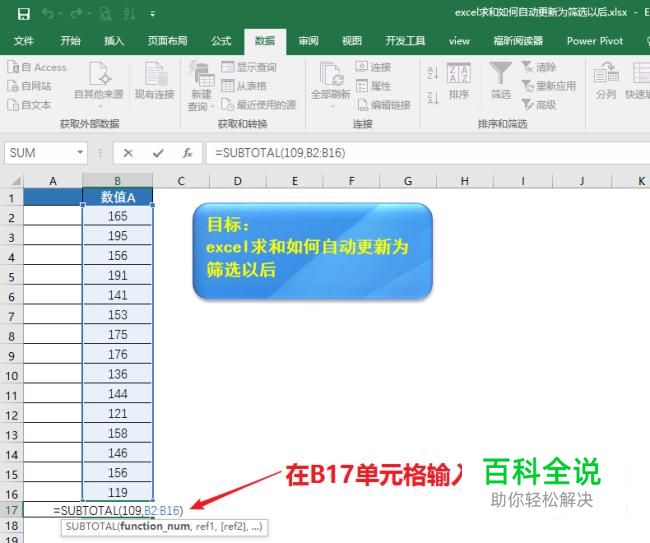The height and width of the screenshot is (543, 650).
Task: Sort ascending A to Z icon
Action: pyautogui.click(x=433, y=73)
